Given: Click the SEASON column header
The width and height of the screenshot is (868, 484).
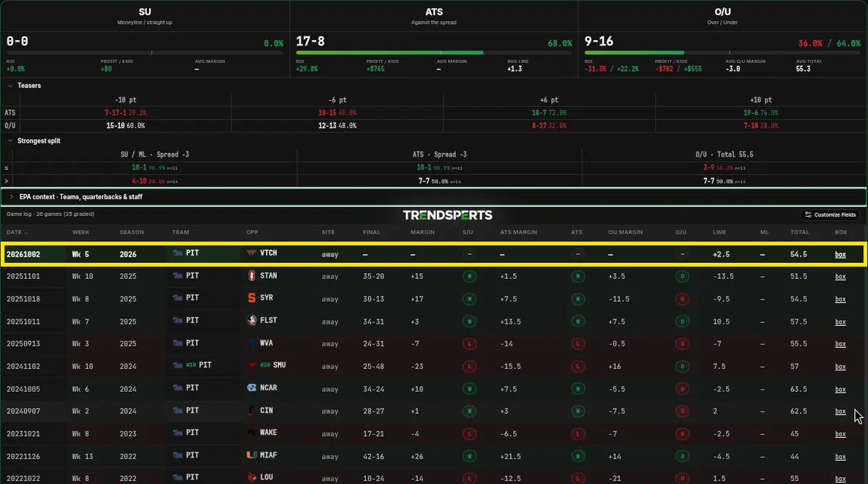Looking at the screenshot, I should coord(132,232).
